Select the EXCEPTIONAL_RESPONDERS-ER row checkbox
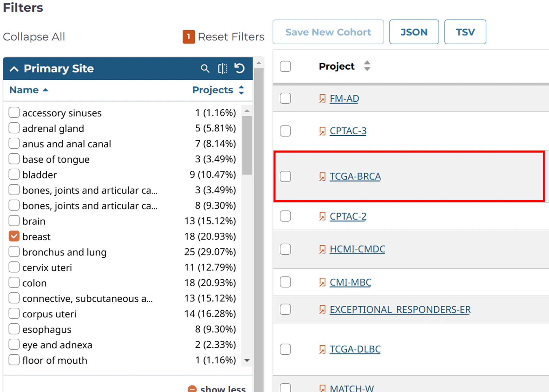 coord(285,309)
